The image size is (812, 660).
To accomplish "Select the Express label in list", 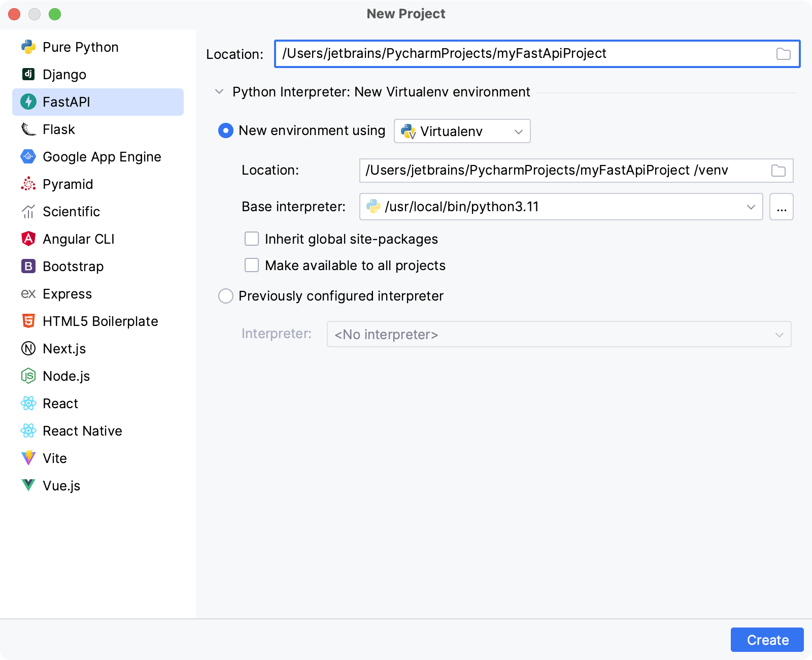I will click(67, 294).
